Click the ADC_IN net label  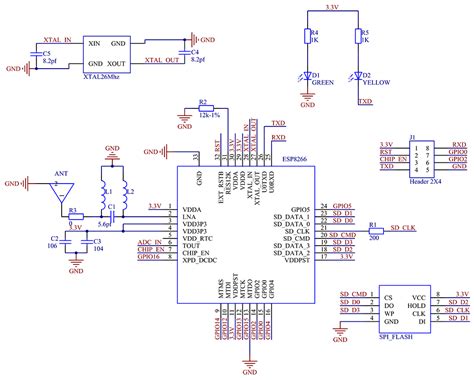click(x=149, y=242)
